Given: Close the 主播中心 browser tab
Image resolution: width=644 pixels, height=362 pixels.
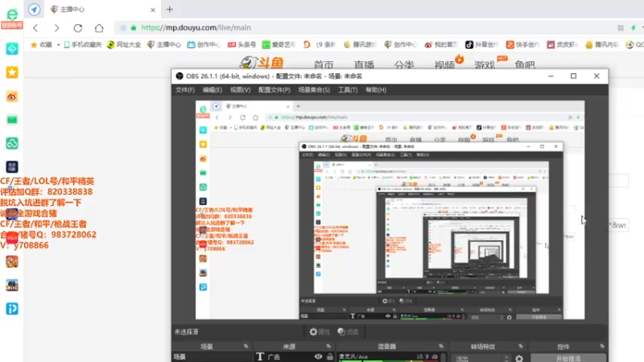Looking at the screenshot, I should (x=153, y=10).
